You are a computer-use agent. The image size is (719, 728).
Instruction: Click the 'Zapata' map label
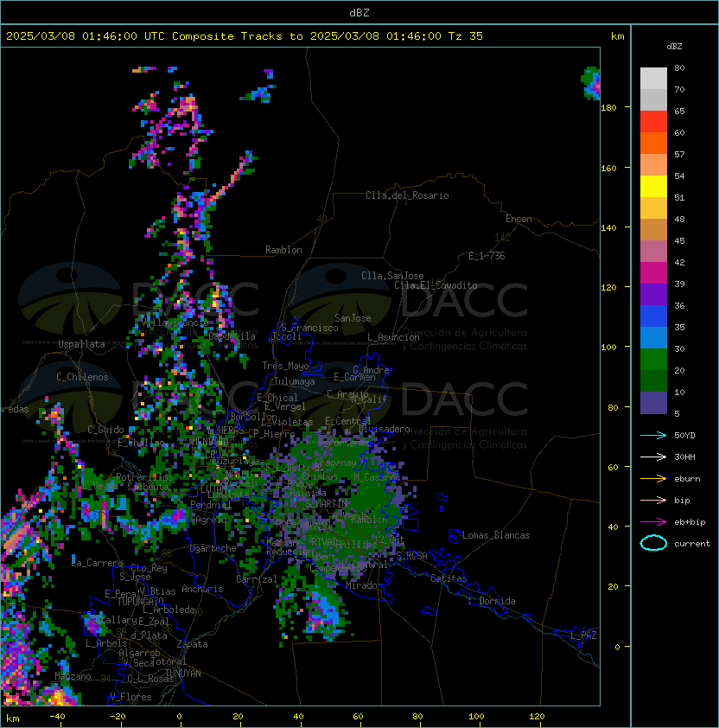point(192,644)
